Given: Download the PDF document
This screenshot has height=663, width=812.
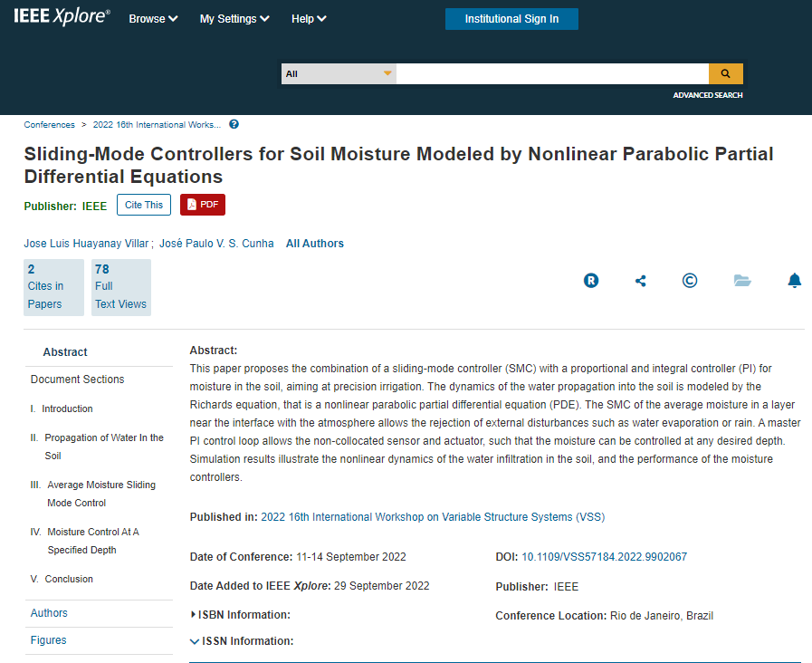Looking at the screenshot, I should 203,205.
